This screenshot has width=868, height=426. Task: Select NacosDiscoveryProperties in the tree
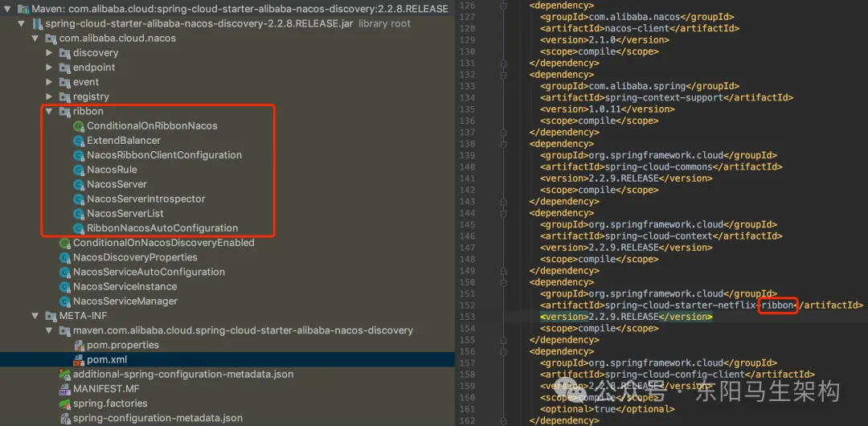click(135, 257)
